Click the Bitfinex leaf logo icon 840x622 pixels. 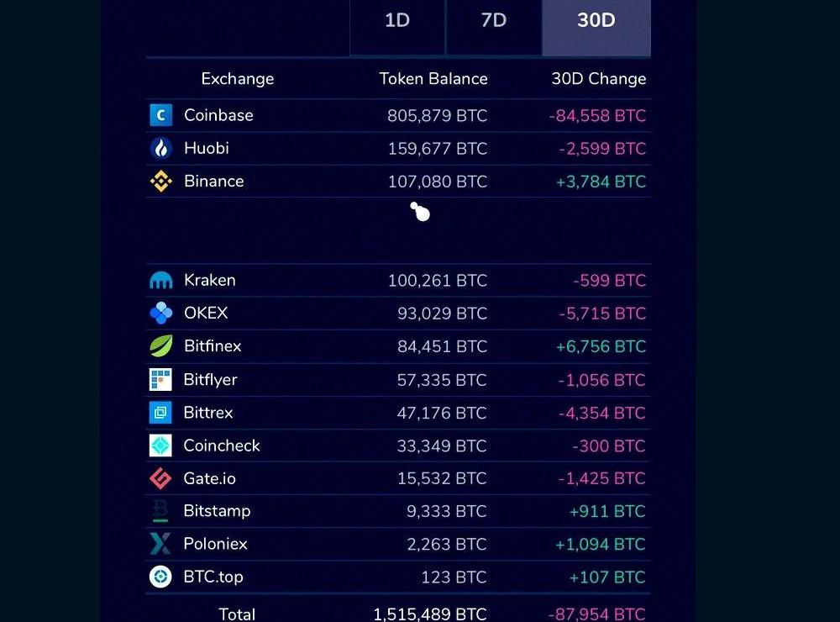pos(160,346)
